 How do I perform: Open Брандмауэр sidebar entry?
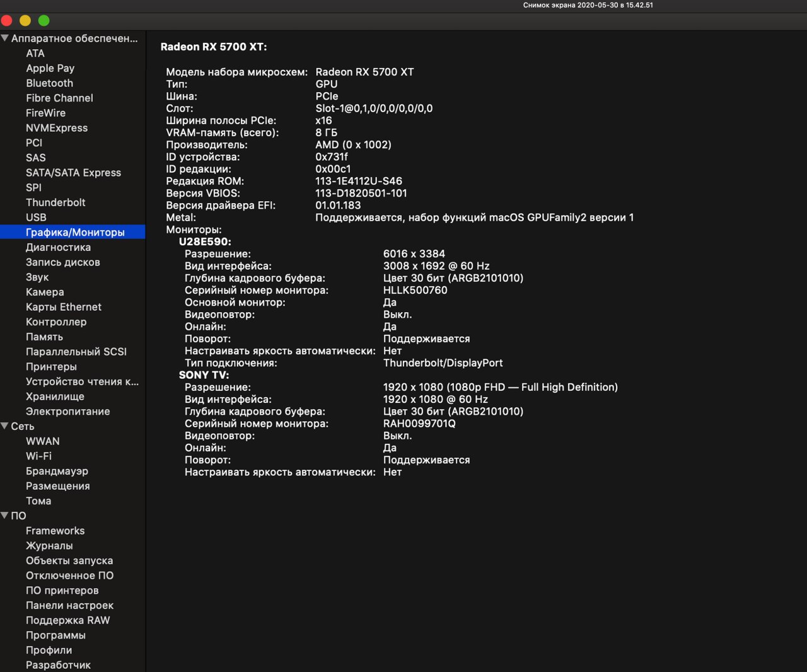(x=57, y=472)
